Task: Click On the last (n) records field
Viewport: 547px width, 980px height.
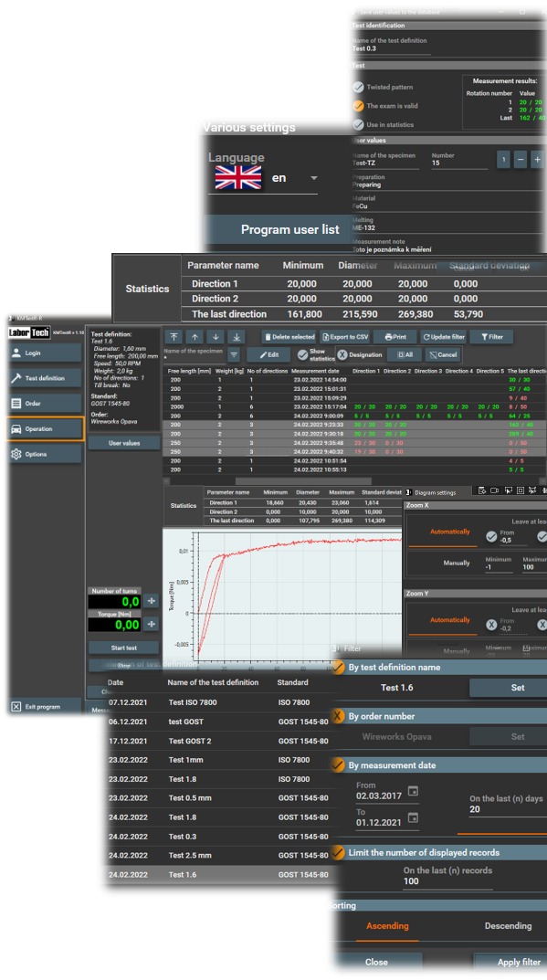Action: click(x=447, y=881)
